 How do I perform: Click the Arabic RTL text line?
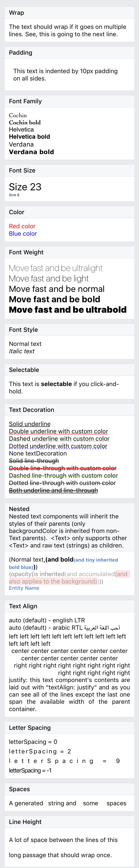(x=65, y=628)
